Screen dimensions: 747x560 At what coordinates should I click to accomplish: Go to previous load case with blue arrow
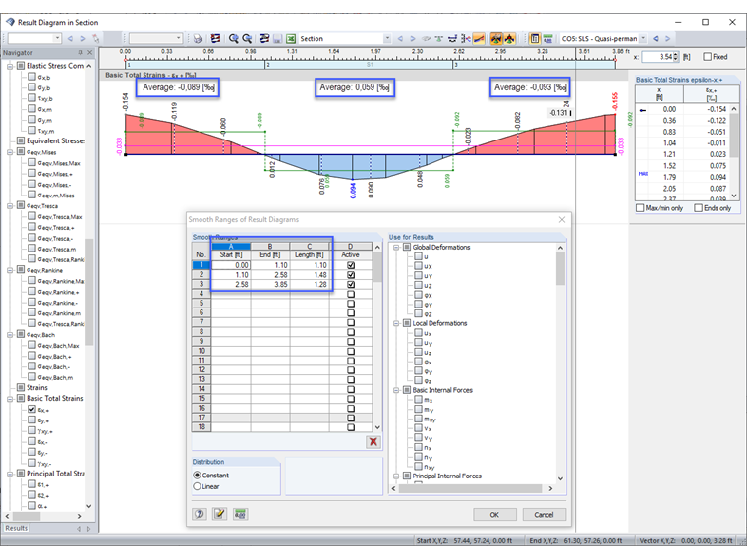coord(656,39)
